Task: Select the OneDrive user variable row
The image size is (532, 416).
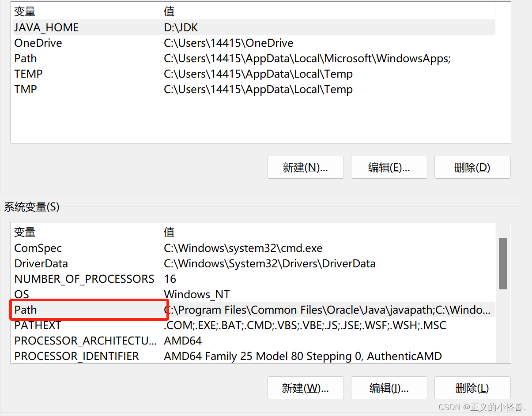Action: [x=254, y=43]
